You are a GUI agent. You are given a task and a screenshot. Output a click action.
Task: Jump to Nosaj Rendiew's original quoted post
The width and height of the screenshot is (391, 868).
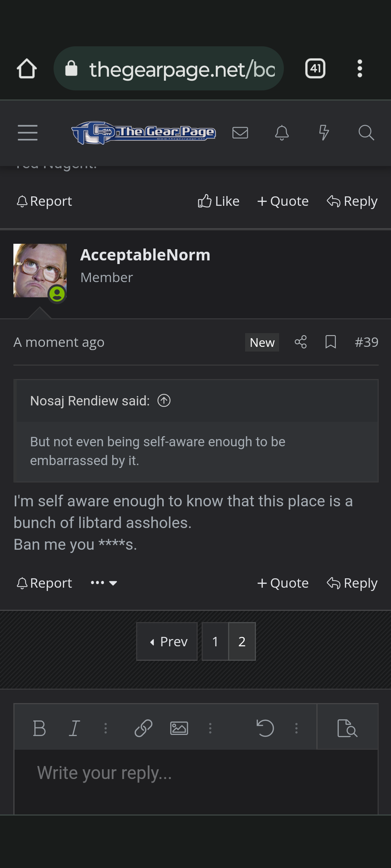pos(164,400)
